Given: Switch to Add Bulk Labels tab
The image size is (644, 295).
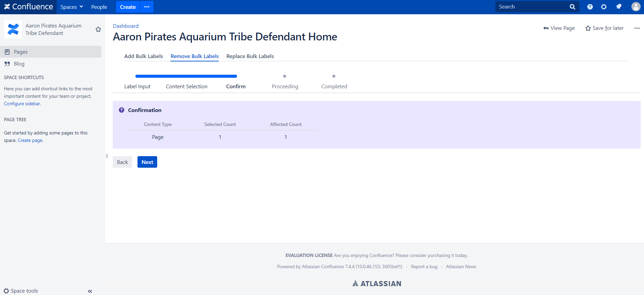Looking at the screenshot, I should [144, 56].
